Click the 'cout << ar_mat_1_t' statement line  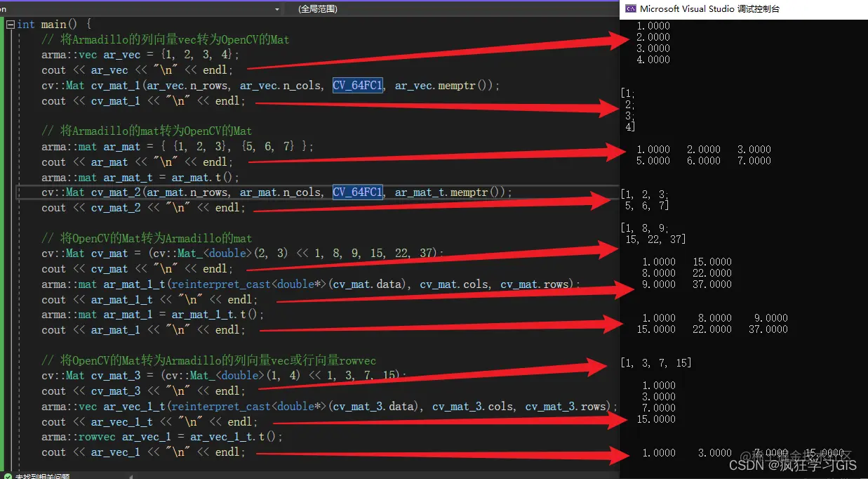click(x=150, y=300)
